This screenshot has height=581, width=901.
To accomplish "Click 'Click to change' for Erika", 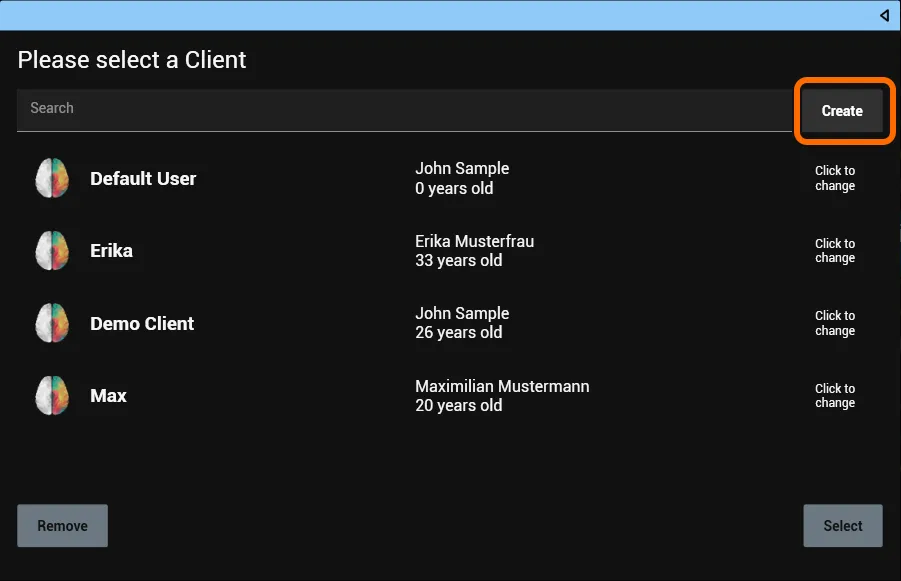I will (x=835, y=251).
